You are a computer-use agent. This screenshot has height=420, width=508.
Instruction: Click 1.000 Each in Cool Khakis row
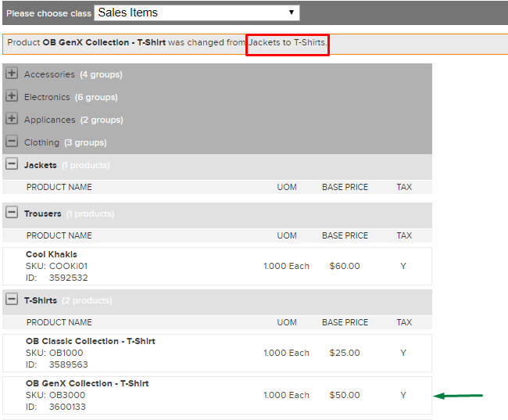tap(286, 266)
